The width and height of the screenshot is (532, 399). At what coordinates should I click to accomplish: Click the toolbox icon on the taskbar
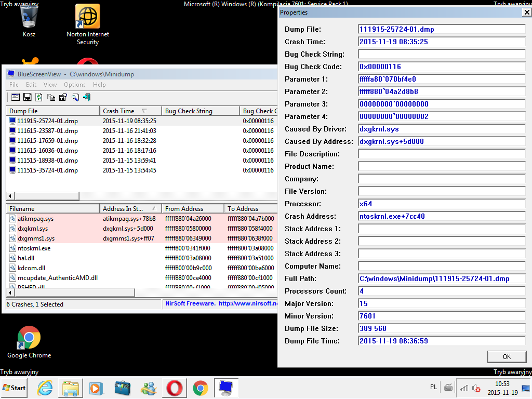(x=123, y=388)
